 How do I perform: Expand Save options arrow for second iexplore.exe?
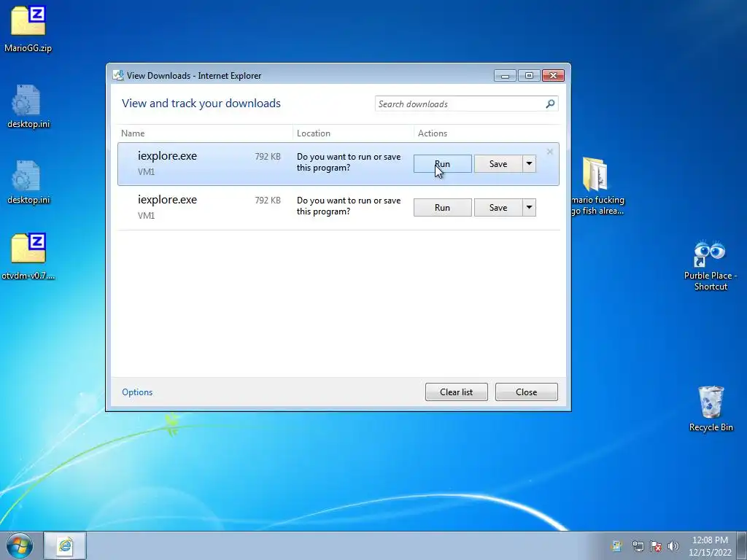click(530, 208)
